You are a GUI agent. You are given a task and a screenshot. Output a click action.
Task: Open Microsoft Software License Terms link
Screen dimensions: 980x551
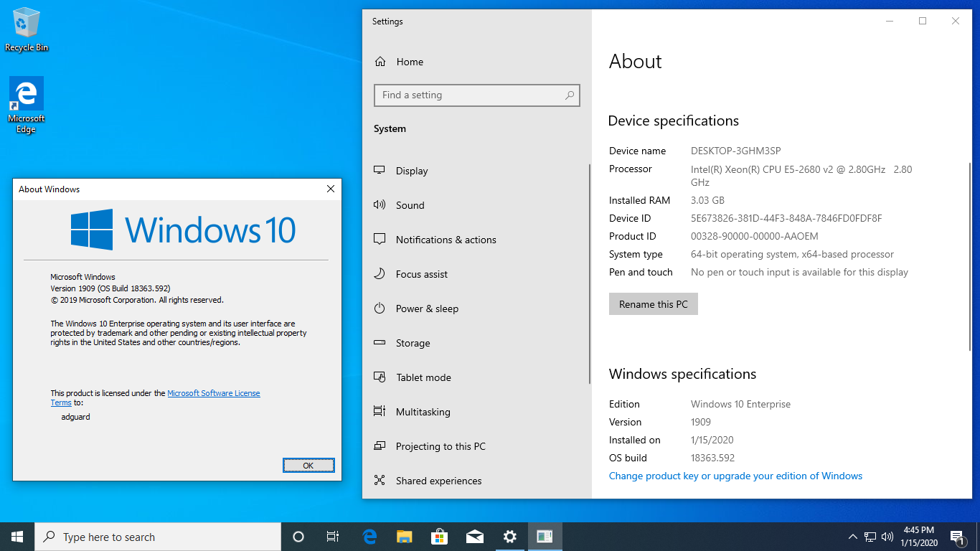coord(214,393)
